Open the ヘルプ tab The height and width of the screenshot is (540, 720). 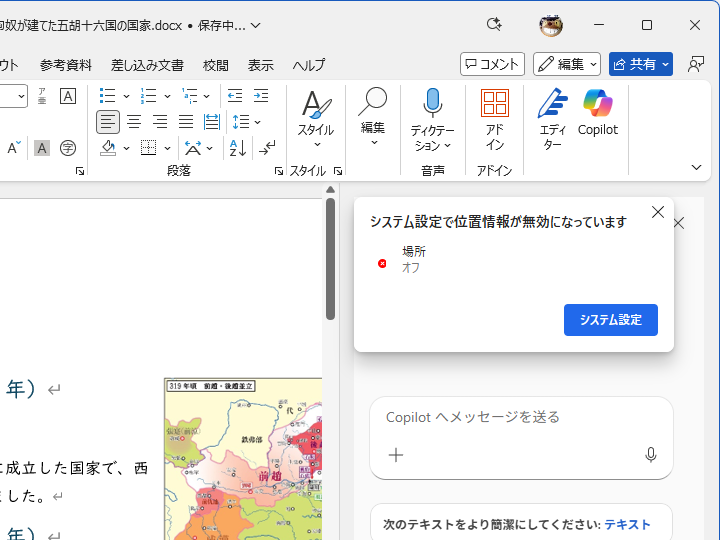click(x=309, y=65)
